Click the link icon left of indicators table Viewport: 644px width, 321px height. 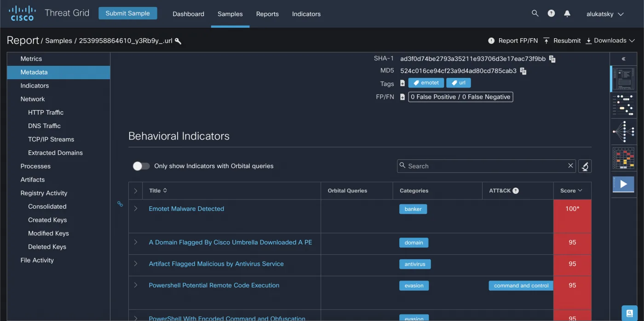(120, 204)
